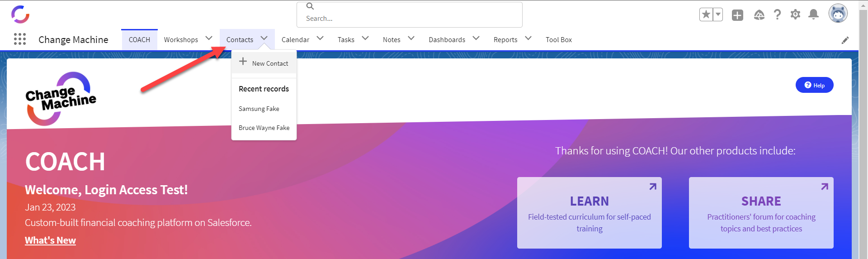This screenshot has width=868, height=259.
Task: Click the favorites star icon
Action: click(x=706, y=14)
